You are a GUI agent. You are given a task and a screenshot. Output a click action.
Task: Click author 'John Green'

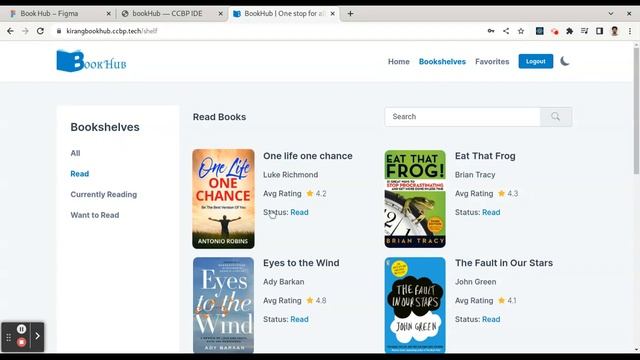[476, 282]
